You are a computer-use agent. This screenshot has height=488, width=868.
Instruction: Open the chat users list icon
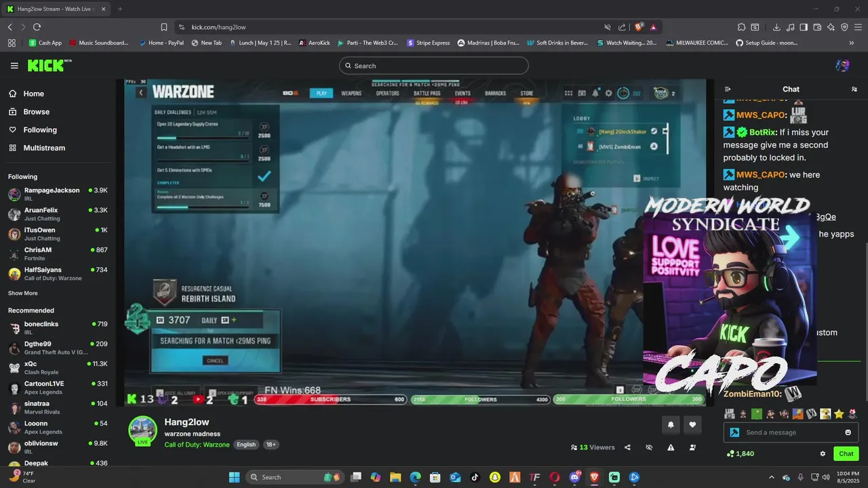coord(854,89)
